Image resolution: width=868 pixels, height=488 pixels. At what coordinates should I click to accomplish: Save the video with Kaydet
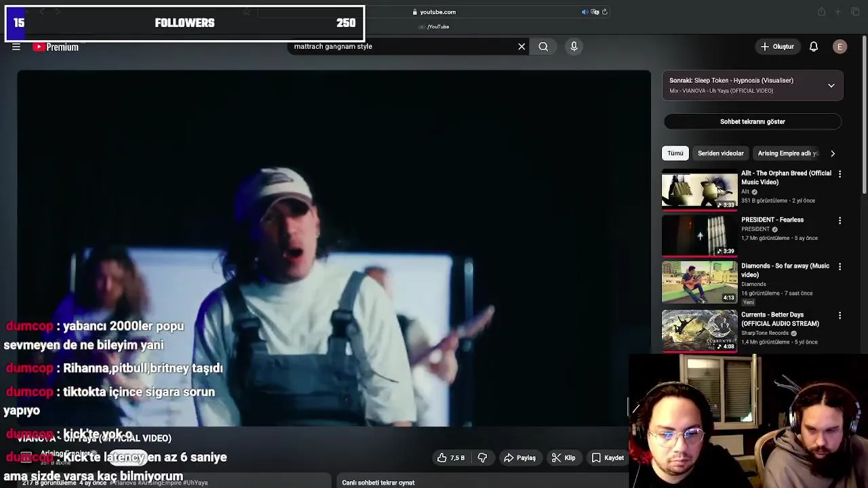point(608,458)
